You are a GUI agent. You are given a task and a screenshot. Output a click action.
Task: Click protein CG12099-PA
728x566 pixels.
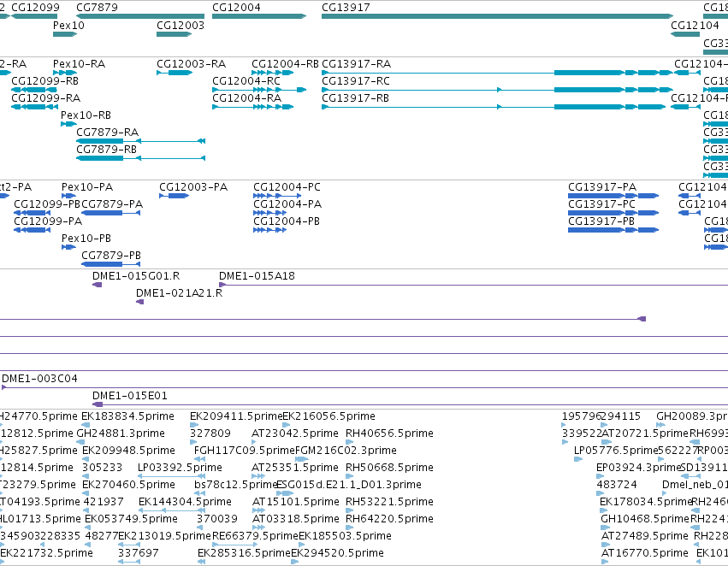pos(32,230)
